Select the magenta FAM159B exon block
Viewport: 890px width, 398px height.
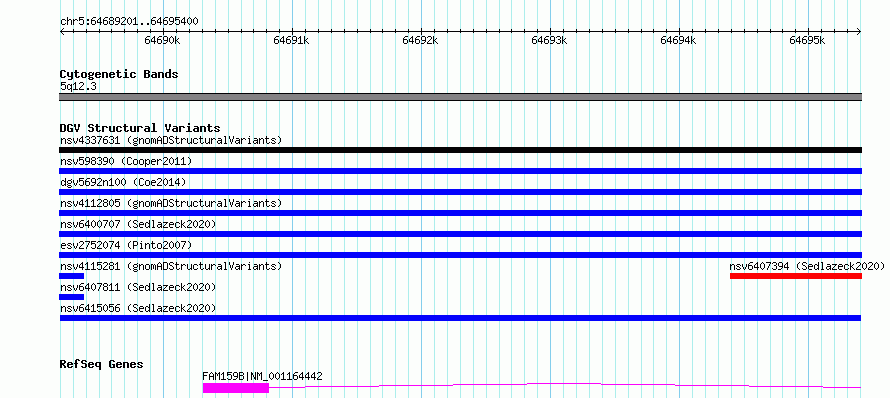click(x=236, y=388)
